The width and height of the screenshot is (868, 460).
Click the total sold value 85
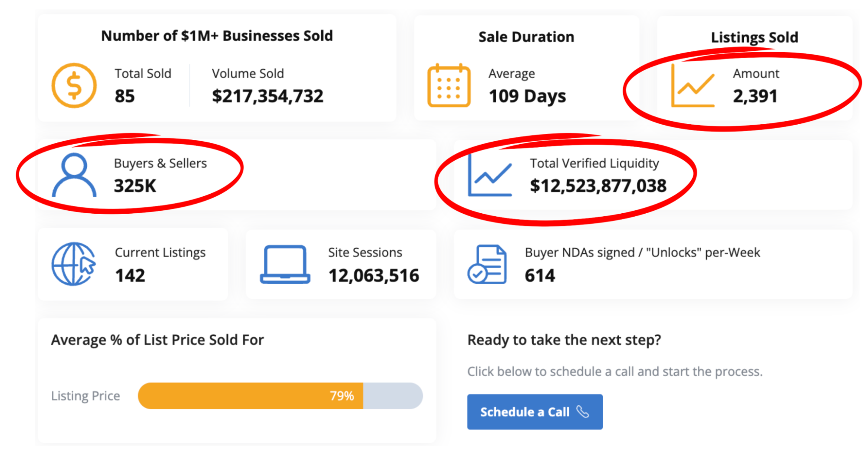pyautogui.click(x=125, y=96)
